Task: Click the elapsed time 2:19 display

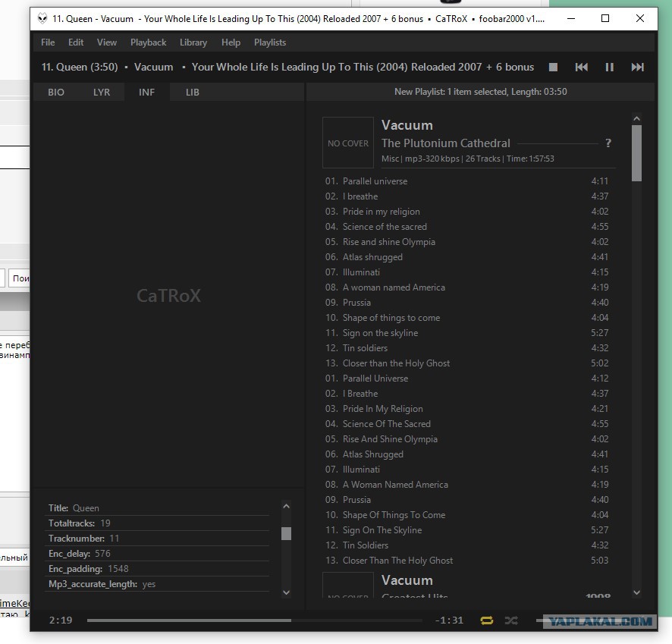Action: coord(61,620)
